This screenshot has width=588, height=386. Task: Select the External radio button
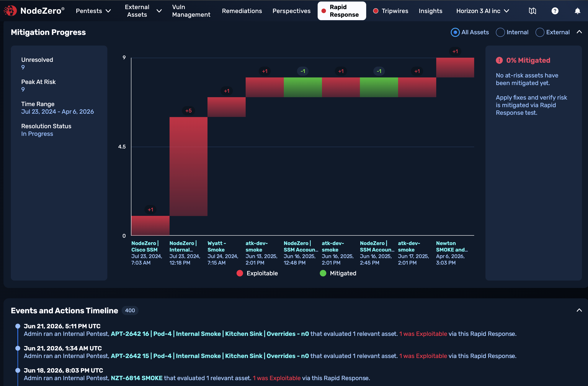coord(540,32)
